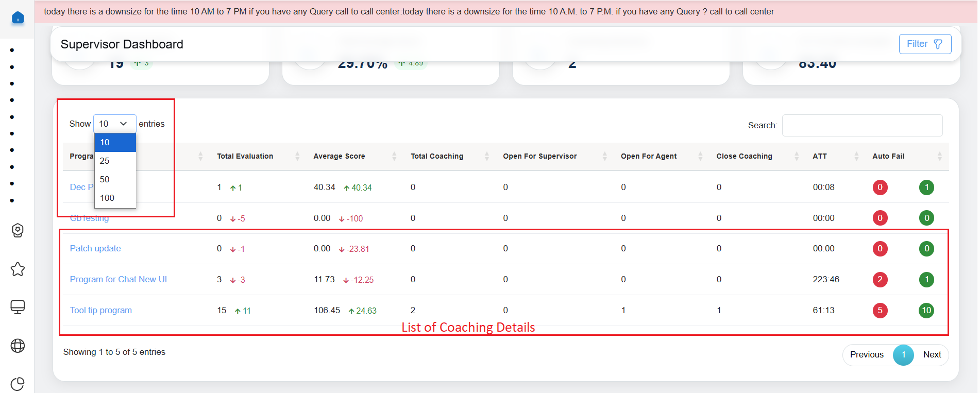Open the Filter button
The height and width of the screenshot is (393, 980).
pos(924,44)
